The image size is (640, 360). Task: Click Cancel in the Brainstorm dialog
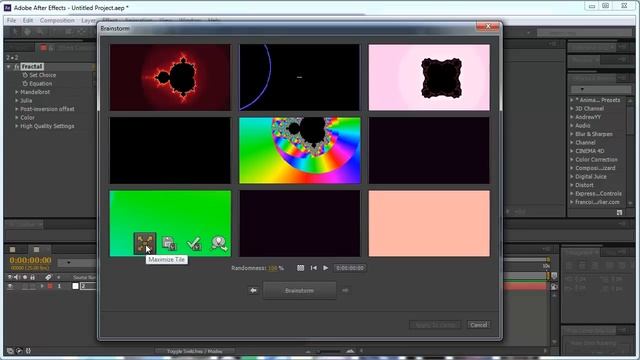click(x=478, y=325)
